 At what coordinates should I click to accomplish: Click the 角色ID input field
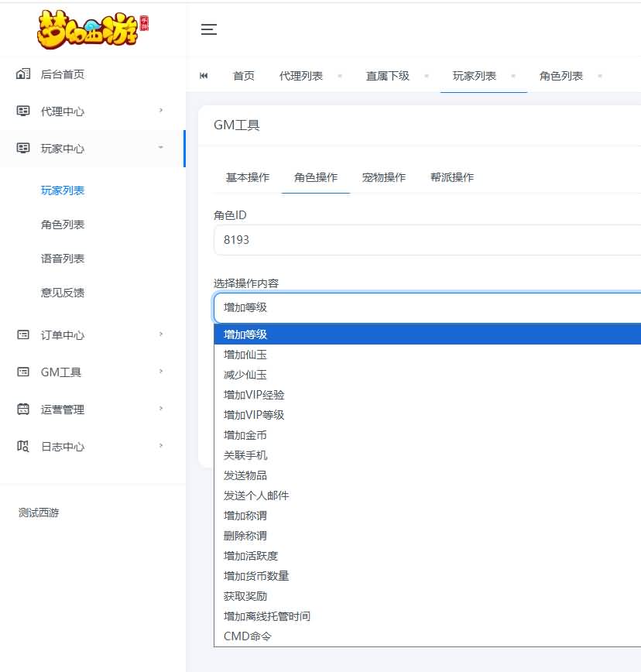pyautogui.click(x=426, y=239)
